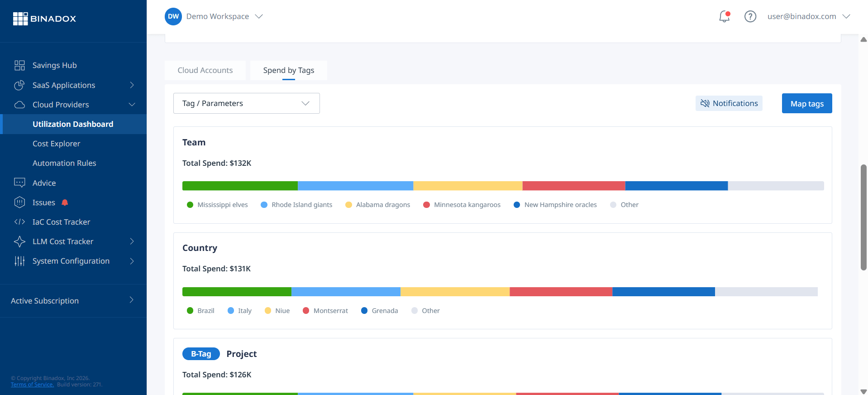Click Grenada legend dot

[x=364, y=311]
